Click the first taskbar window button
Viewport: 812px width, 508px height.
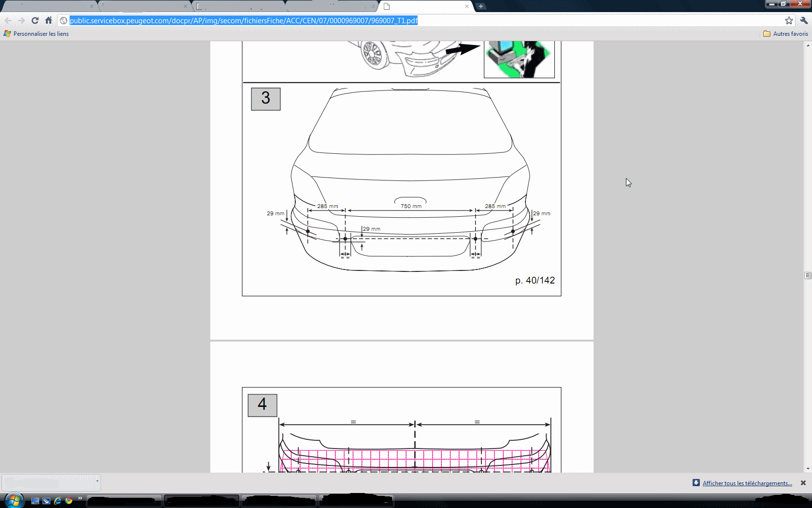point(124,501)
